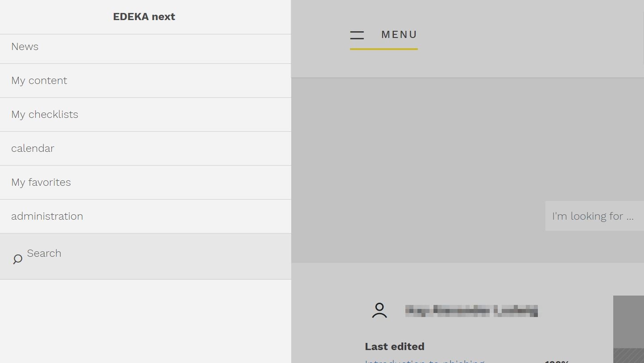Image resolution: width=644 pixels, height=363 pixels.
Task: Go to My content
Action: click(x=145, y=80)
